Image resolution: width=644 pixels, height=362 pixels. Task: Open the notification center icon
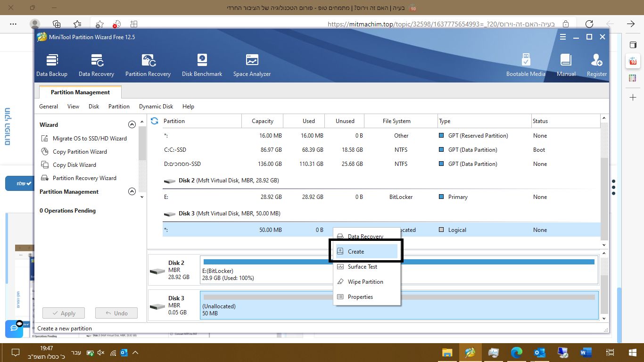(x=16, y=353)
